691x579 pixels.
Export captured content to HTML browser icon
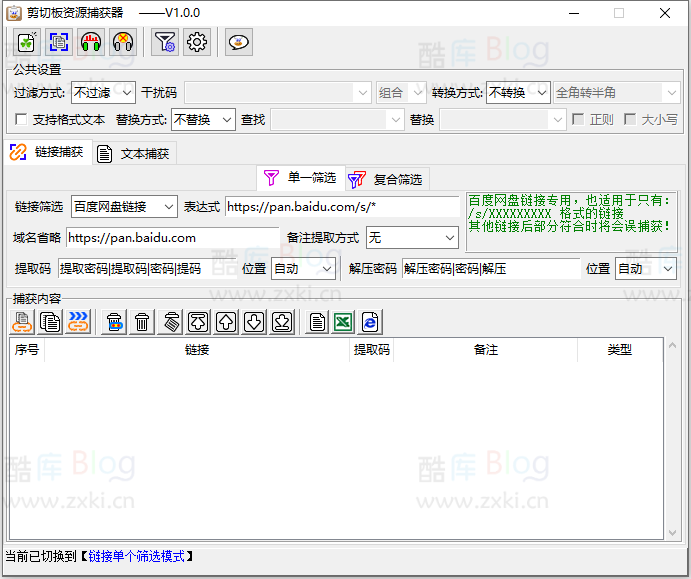(371, 322)
